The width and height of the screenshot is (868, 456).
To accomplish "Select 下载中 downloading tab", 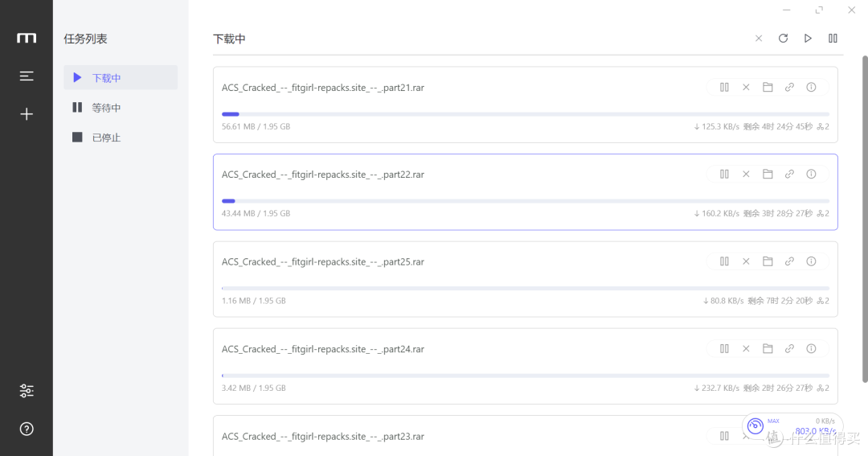I will (x=121, y=77).
